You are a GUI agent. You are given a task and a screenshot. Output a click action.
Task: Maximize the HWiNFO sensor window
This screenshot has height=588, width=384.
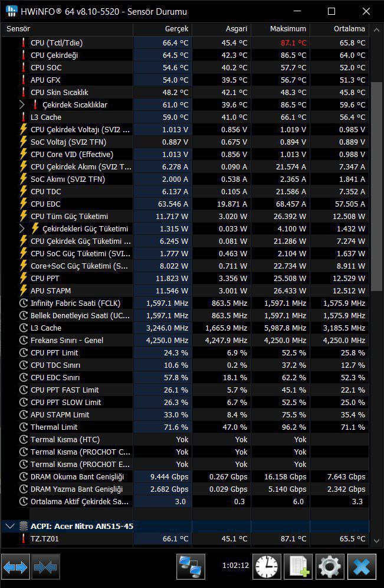[x=331, y=12]
